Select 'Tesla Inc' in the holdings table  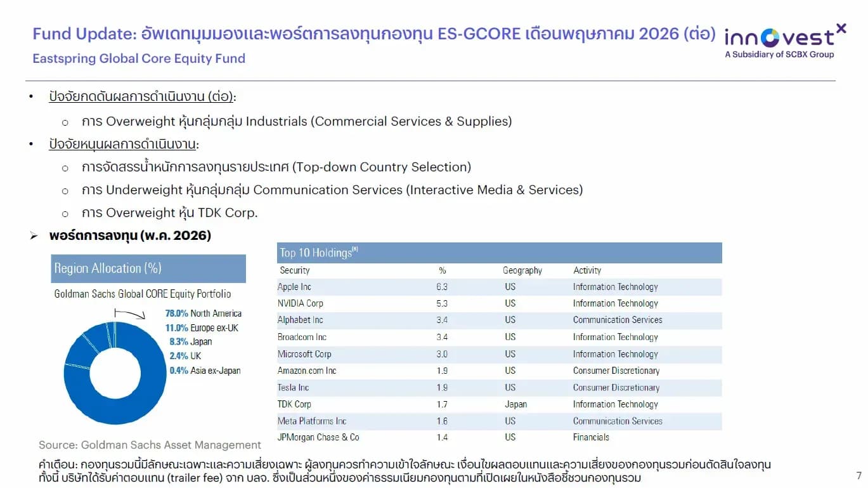pos(294,388)
